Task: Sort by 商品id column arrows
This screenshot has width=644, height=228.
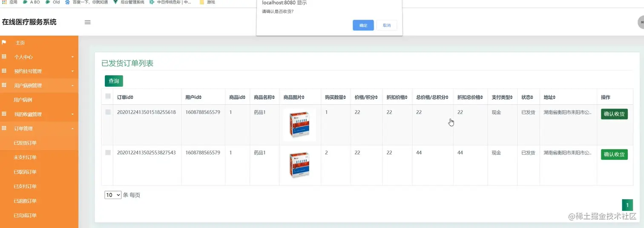Action: [x=244, y=97]
